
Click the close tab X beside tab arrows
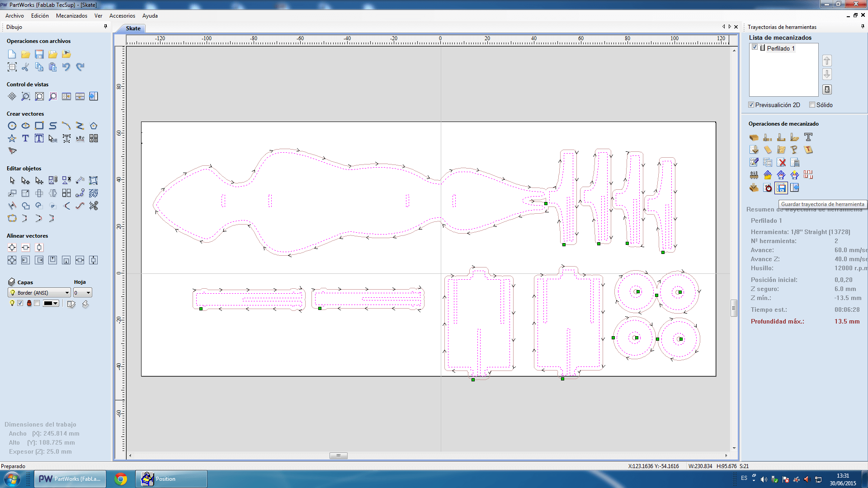pos(736,27)
